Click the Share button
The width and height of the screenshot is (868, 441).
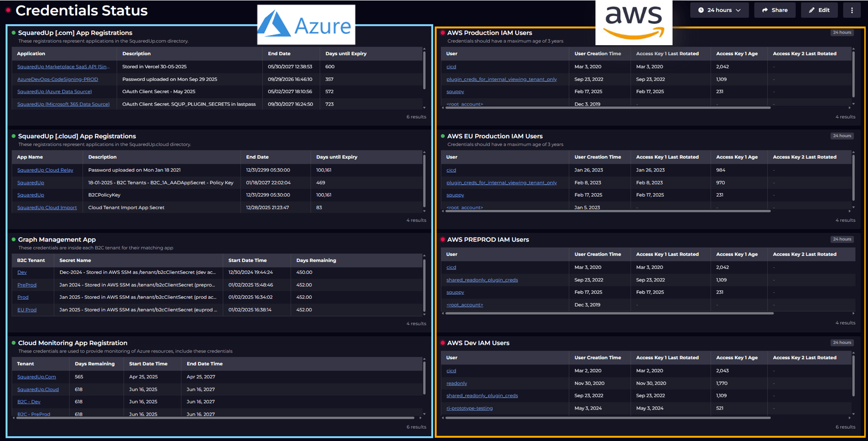774,10
